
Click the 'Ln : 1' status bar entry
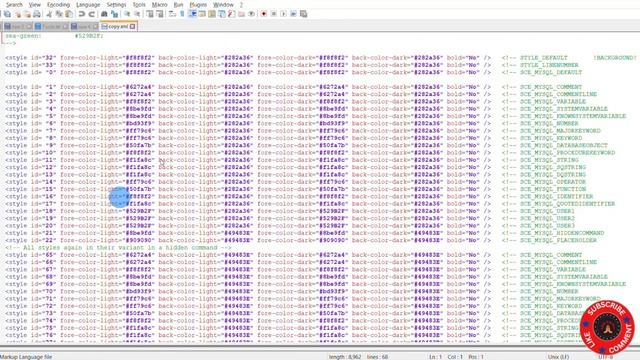coord(436,357)
